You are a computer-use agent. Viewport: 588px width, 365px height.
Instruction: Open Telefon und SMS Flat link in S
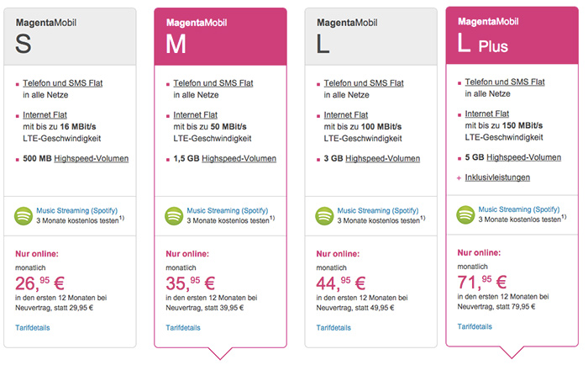[63, 83]
